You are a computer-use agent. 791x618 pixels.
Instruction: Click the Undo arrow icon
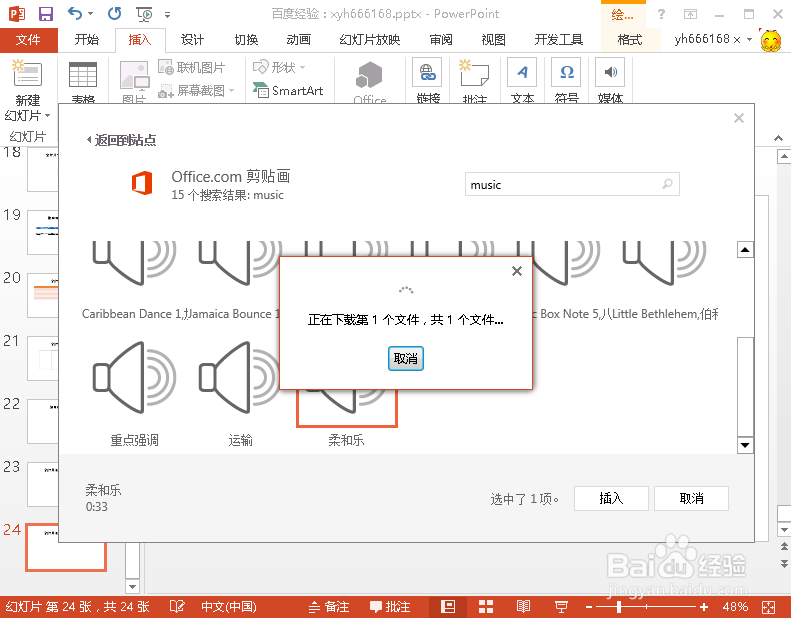click(75, 14)
